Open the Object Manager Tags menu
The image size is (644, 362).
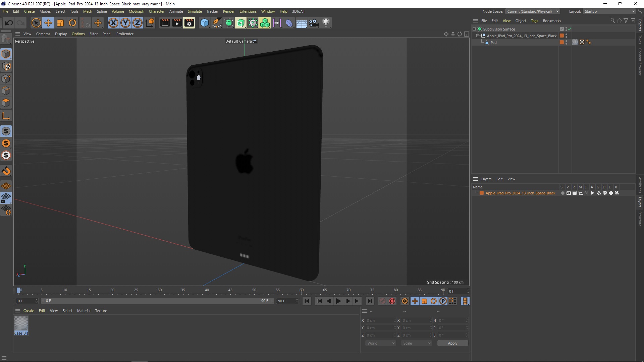pos(534,21)
